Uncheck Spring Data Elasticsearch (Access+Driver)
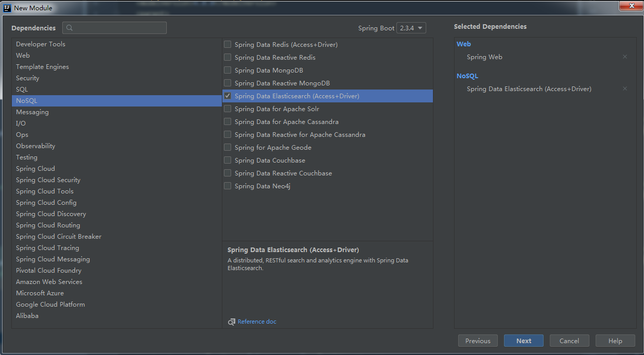Screen dimensions: 644x355 coord(228,96)
